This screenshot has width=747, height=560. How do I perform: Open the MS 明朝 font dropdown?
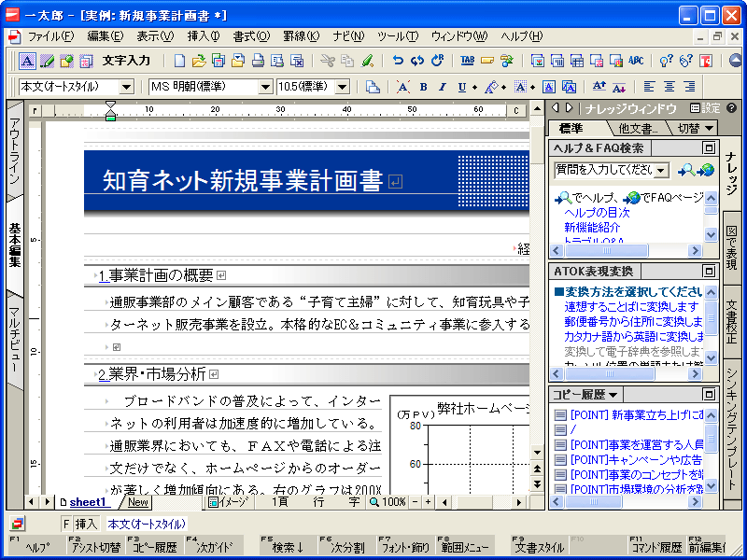click(x=265, y=87)
